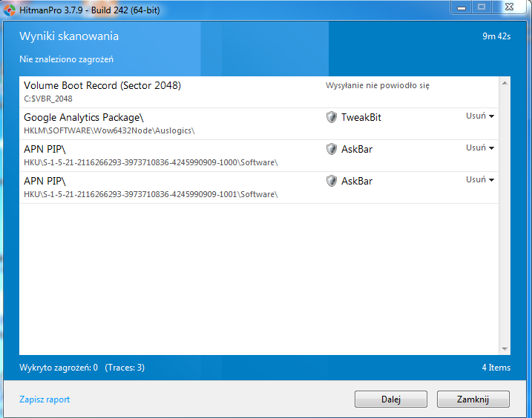Click shield icon of AskBar row ending 1000
532x418 pixels.
coord(331,149)
